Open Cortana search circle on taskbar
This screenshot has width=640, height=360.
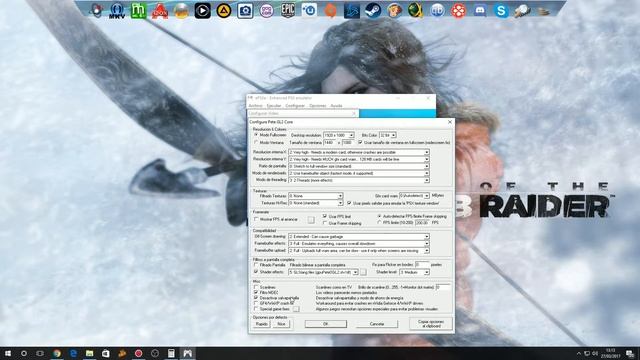click(x=24, y=353)
